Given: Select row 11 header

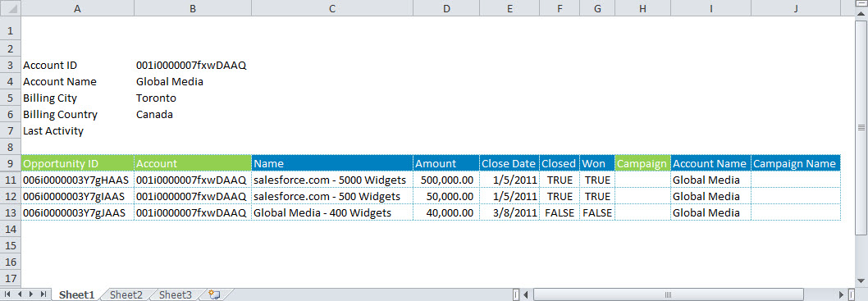Looking at the screenshot, I should pos(10,180).
